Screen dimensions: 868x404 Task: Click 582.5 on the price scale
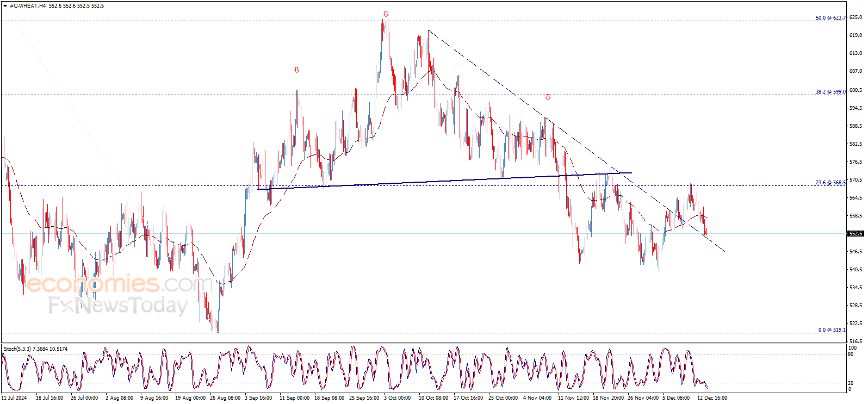tap(855, 144)
